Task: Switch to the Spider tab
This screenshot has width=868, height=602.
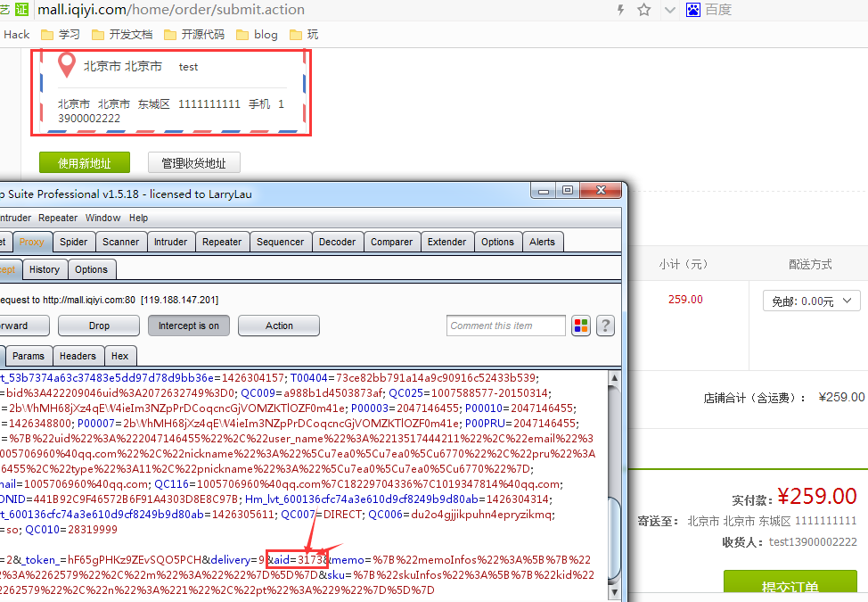Action: point(74,242)
